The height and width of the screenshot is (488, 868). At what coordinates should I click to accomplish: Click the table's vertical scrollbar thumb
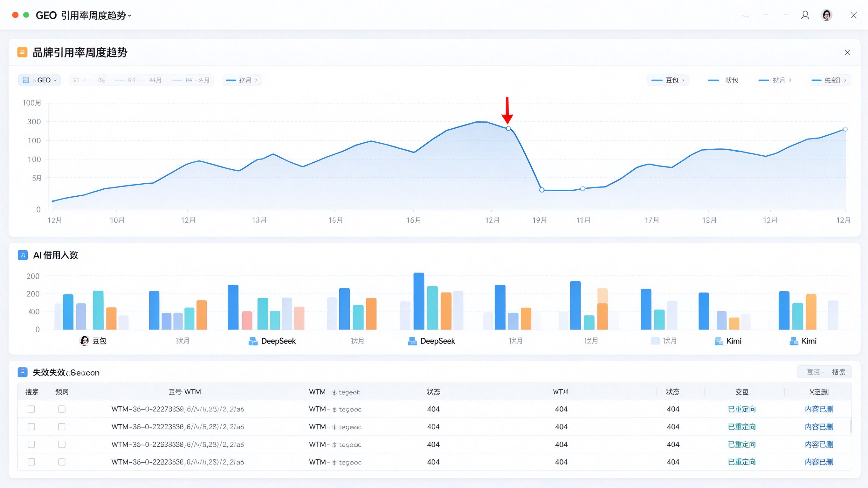click(851, 426)
